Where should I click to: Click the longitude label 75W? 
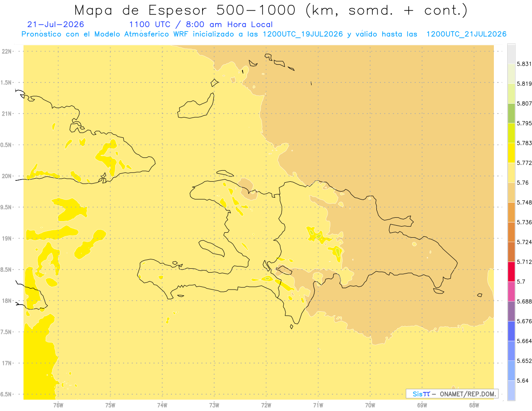coord(110,405)
